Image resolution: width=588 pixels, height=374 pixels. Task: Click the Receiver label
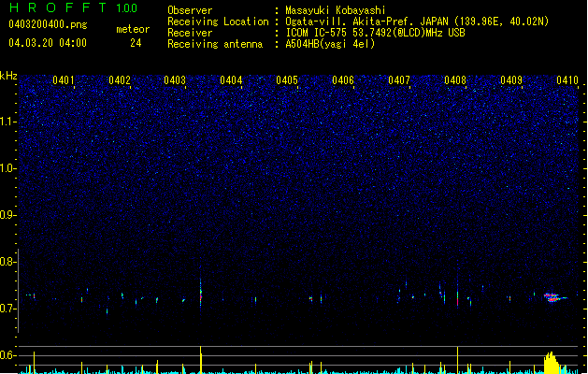(190, 33)
